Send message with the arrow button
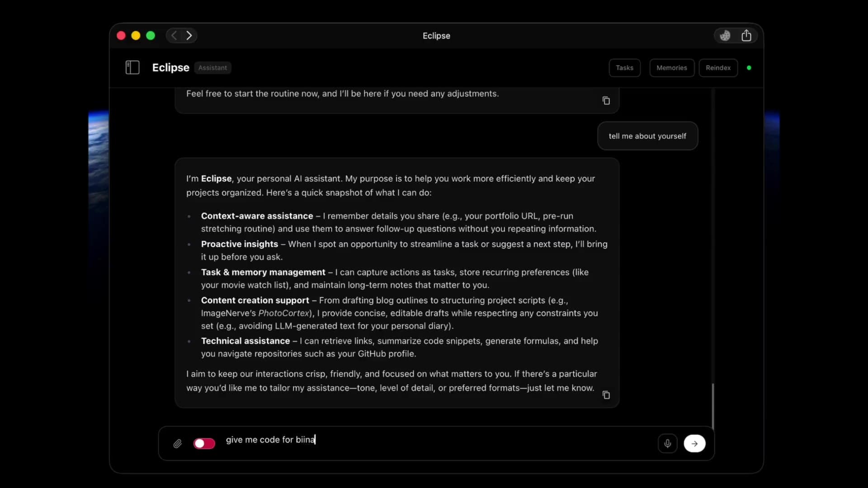868x488 pixels. (x=694, y=444)
